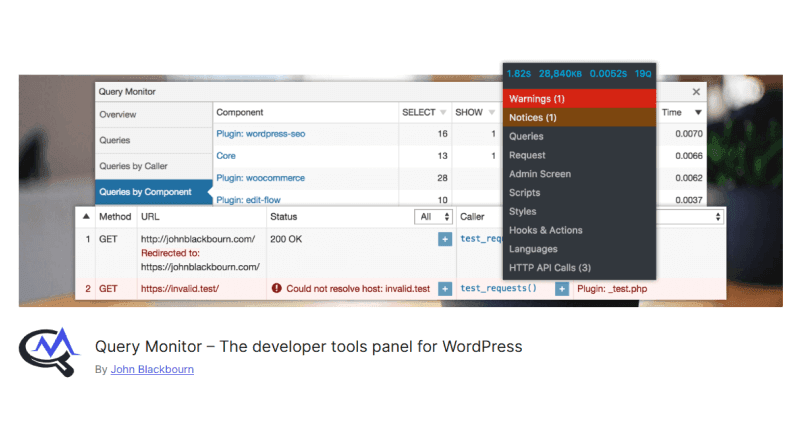Sort by the Time column arrow
The image size is (800, 445).
(697, 113)
